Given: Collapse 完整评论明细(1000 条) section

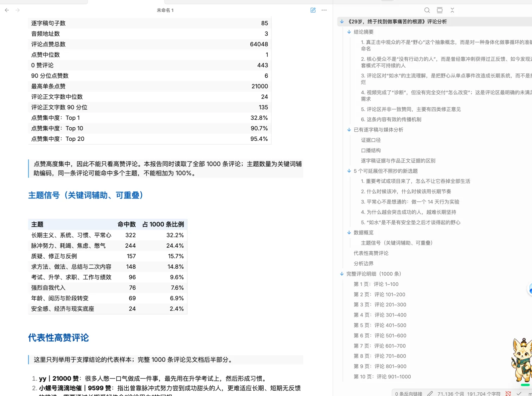Looking at the screenshot, I should [x=342, y=274].
